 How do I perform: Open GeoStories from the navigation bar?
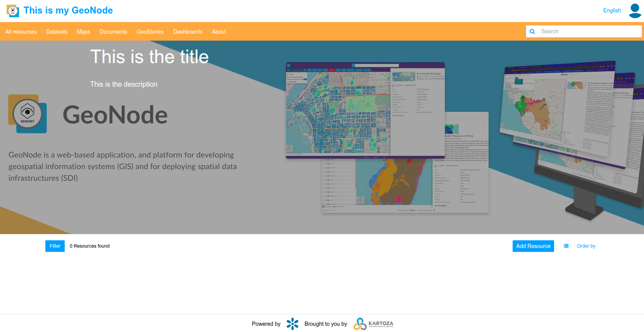click(x=150, y=32)
